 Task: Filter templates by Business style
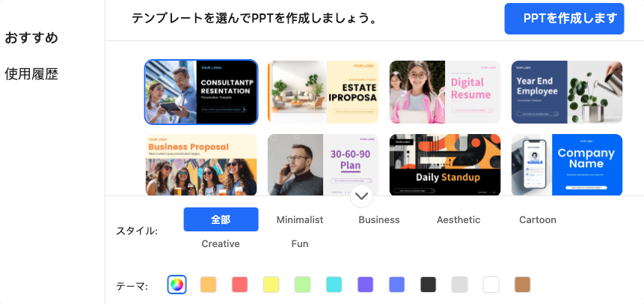tap(378, 219)
